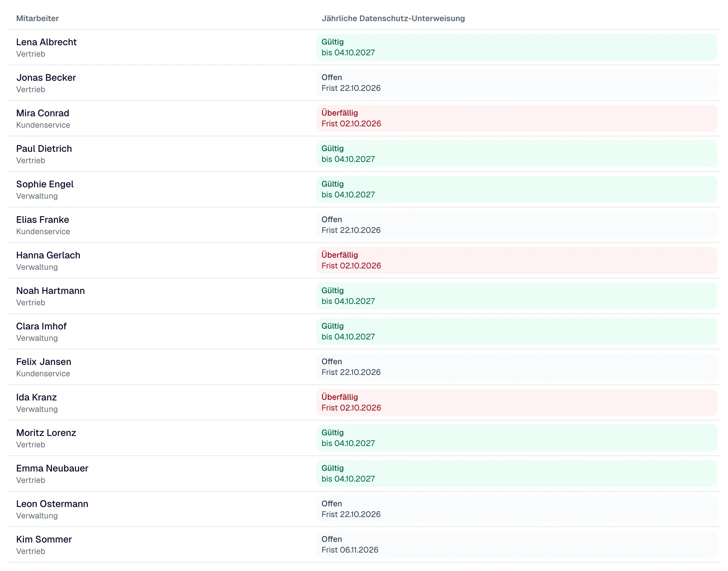
Task: Select the Sophie Engel employee name
Action: (x=45, y=184)
